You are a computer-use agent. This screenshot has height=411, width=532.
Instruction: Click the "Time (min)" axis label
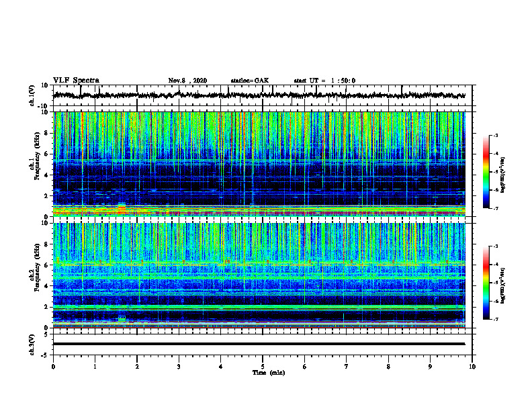[x=269, y=373]
